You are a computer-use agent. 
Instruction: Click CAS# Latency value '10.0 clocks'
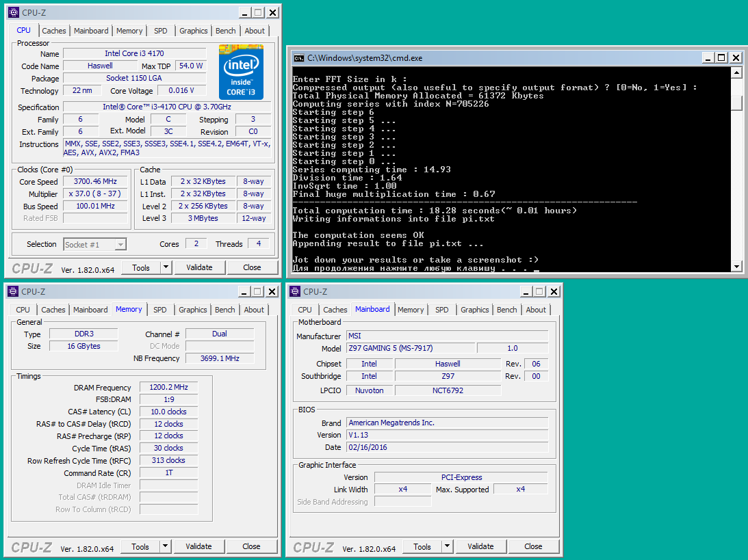(168, 412)
